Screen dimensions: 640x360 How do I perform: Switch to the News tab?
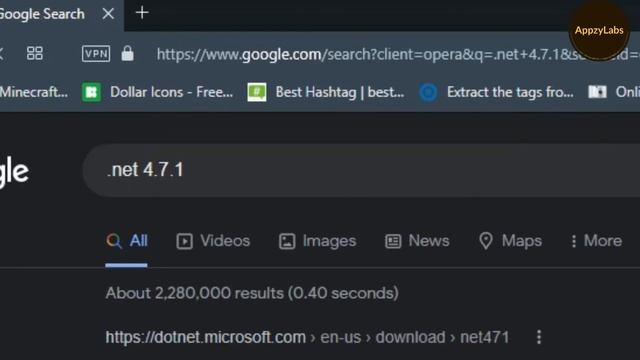point(417,241)
